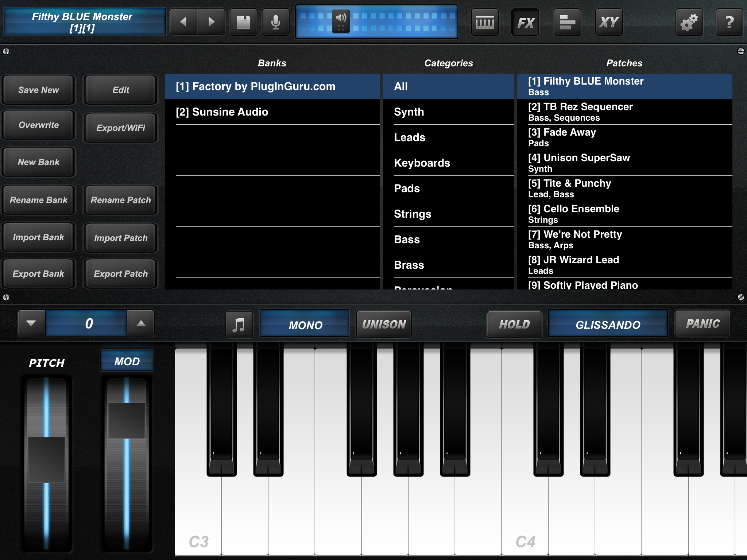This screenshot has height=560, width=747.
Task: Open help with question mark icon
Action: click(x=729, y=23)
